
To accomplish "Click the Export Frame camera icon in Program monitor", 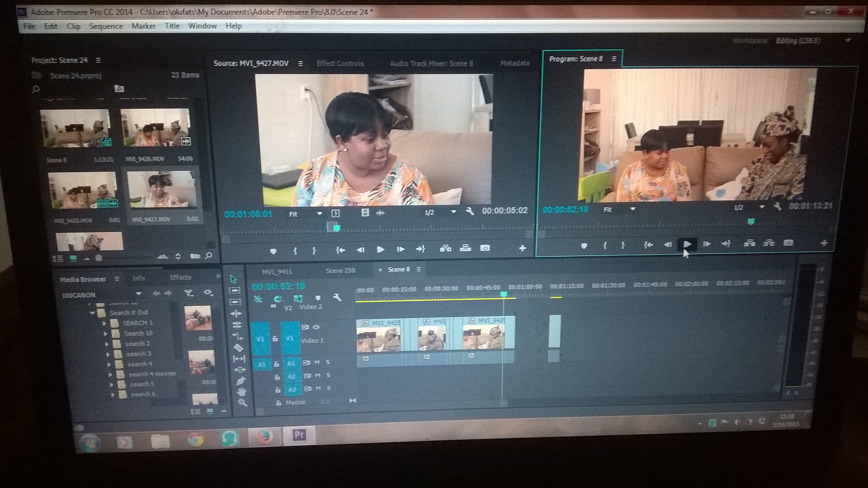I will (x=788, y=243).
